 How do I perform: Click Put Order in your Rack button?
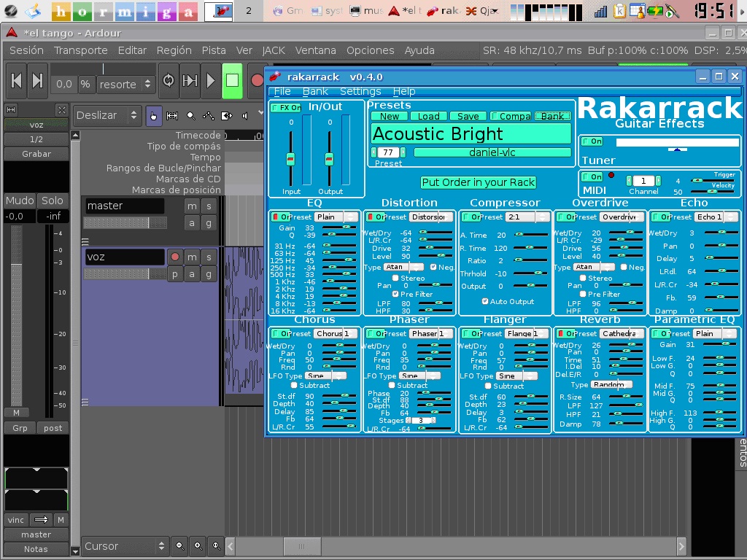coord(479,182)
